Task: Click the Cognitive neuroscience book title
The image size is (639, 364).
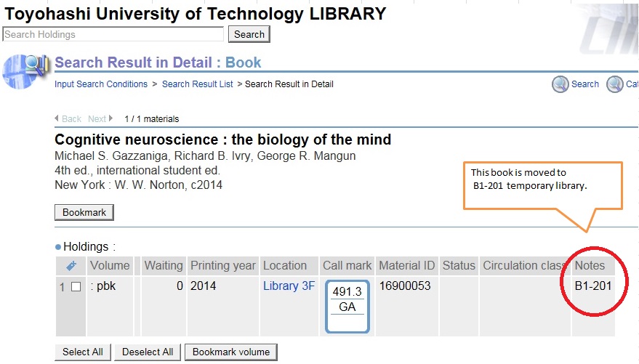Action: pyautogui.click(x=223, y=139)
